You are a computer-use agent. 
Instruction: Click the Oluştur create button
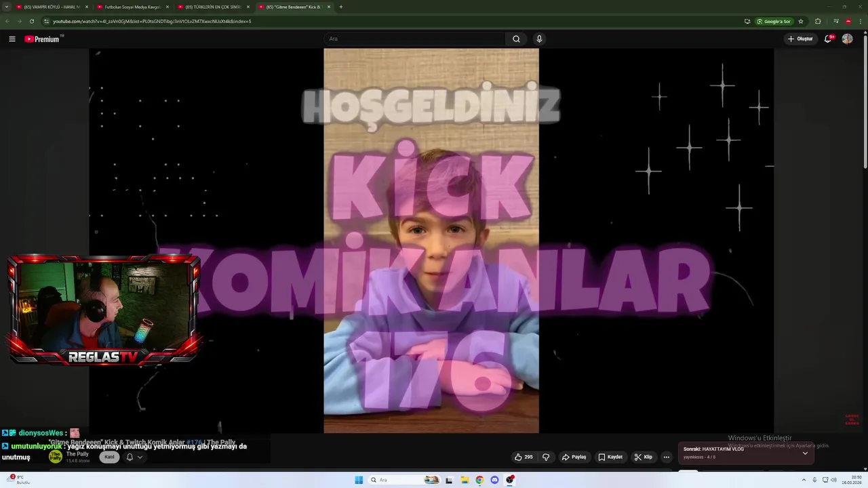800,39
